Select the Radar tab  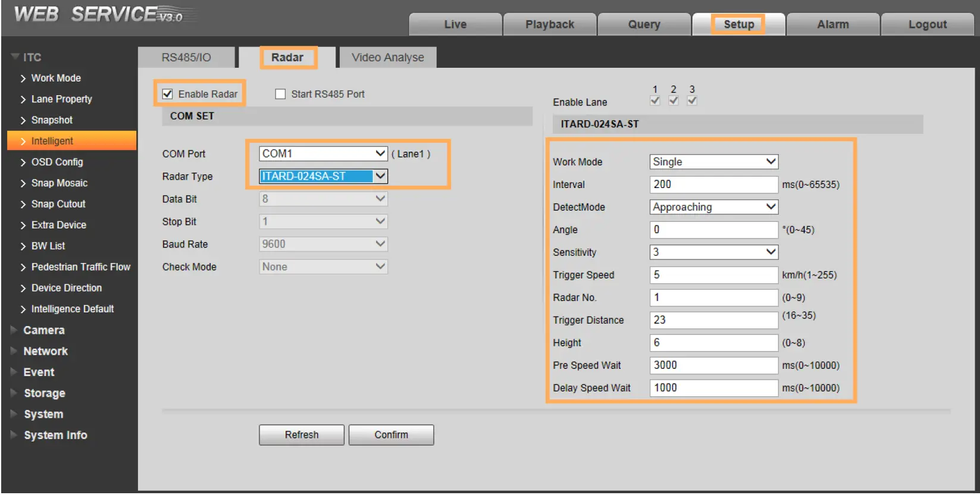287,58
